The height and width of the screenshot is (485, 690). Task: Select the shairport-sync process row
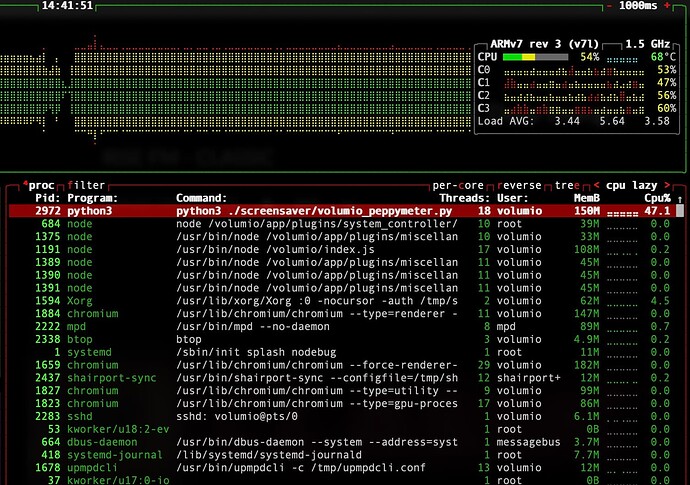pyautogui.click(x=342, y=378)
